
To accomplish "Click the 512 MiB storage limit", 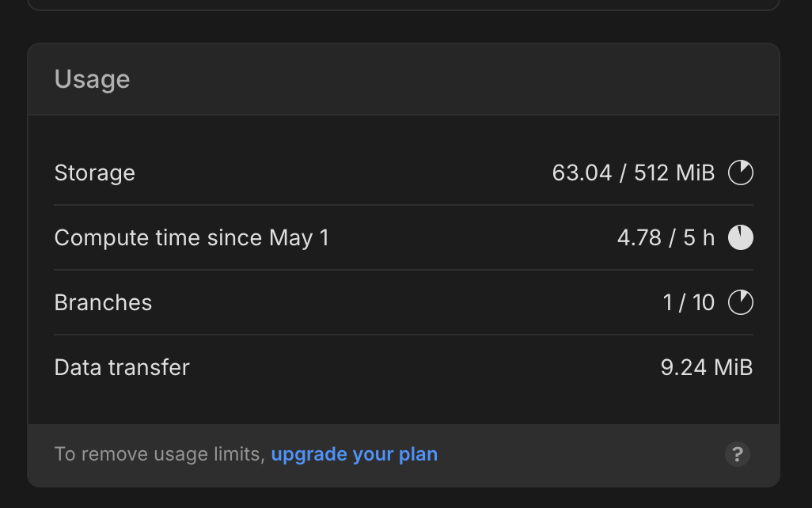I will pyautogui.click(x=674, y=172).
